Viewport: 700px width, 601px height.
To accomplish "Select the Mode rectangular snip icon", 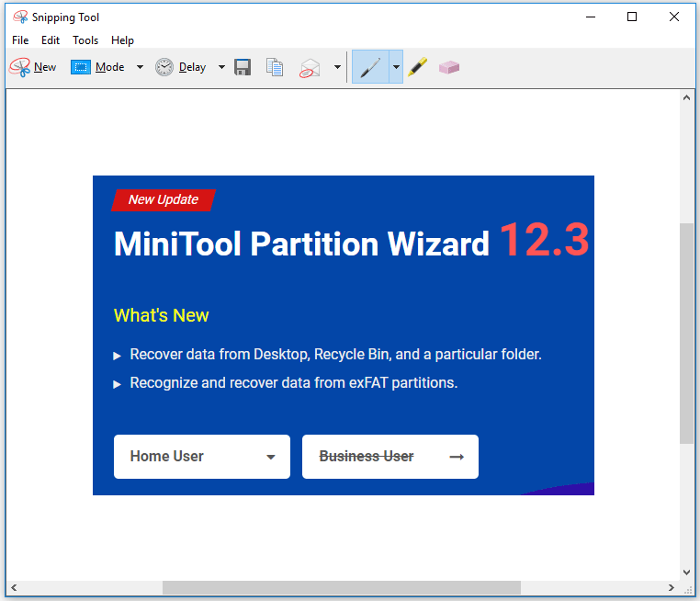I will [x=80, y=67].
